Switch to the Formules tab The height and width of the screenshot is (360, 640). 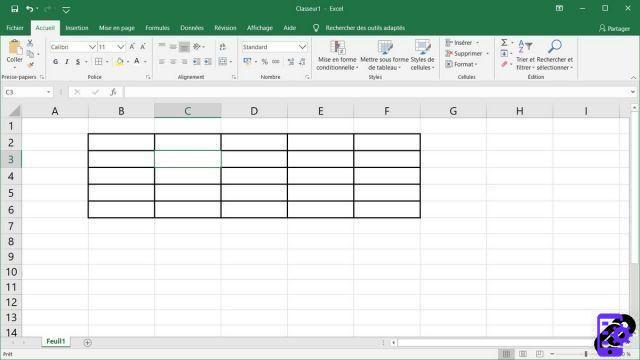(157, 28)
